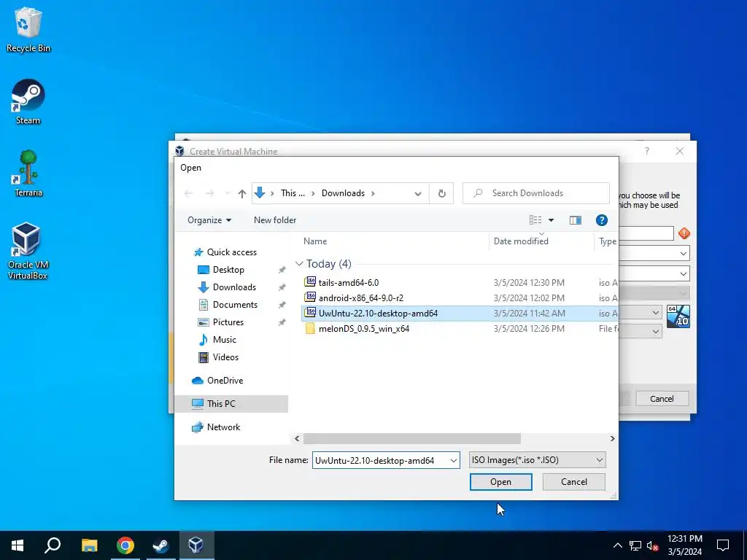Select Downloads in the navigation pane
The height and width of the screenshot is (560, 747).
(234, 287)
